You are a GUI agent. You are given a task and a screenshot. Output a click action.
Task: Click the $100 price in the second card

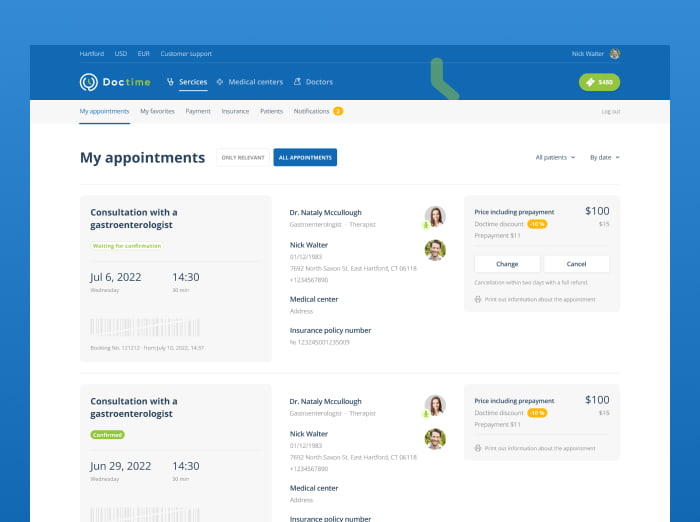[597, 400]
